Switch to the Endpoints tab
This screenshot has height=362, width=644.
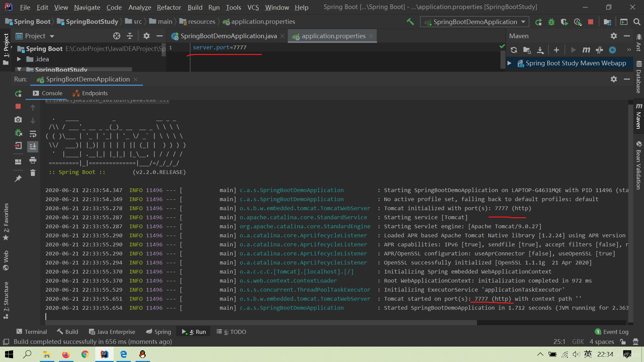[x=90, y=93]
